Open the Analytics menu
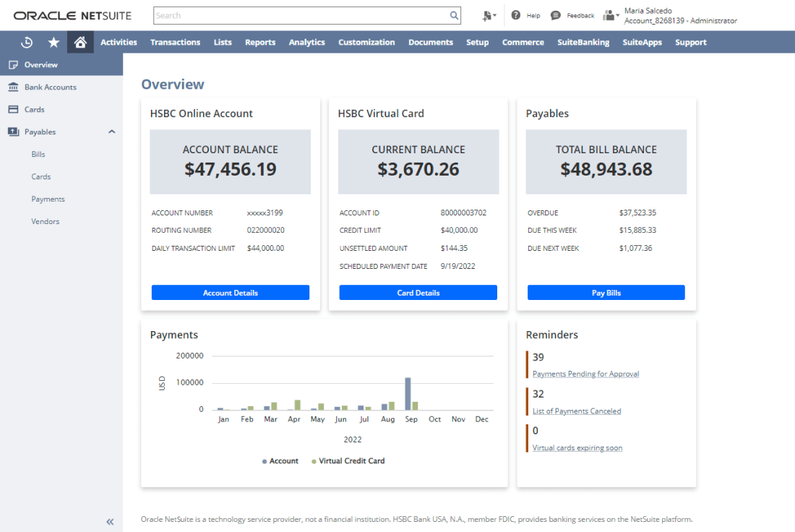This screenshot has height=532, width=795. click(306, 42)
